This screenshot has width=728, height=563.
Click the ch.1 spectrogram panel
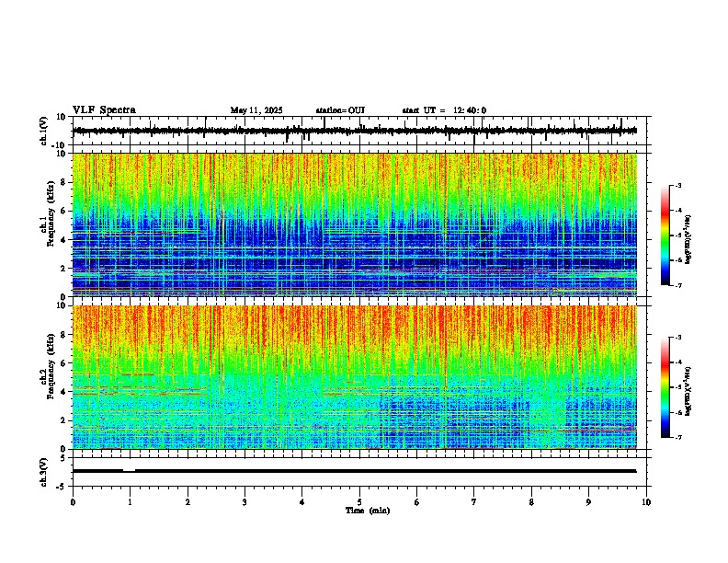[354, 224]
